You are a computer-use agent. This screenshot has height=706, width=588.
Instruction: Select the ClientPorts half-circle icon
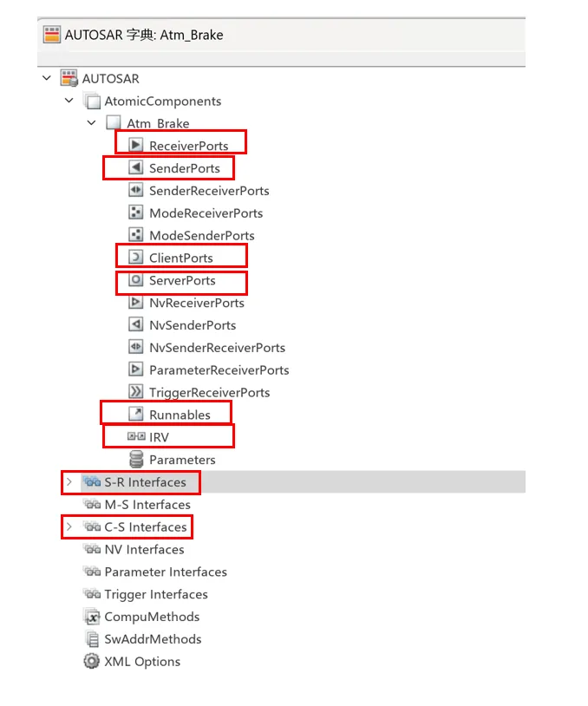click(x=135, y=257)
